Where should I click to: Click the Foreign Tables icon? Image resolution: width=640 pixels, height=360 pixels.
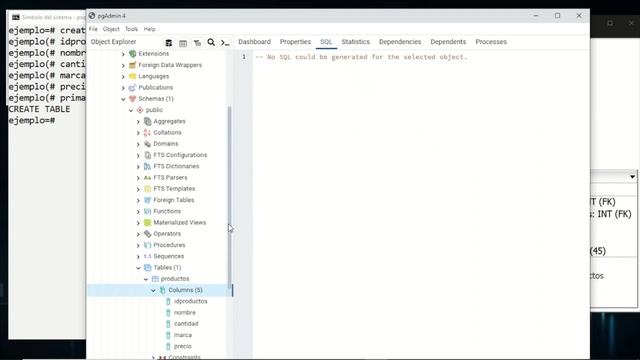(147, 200)
